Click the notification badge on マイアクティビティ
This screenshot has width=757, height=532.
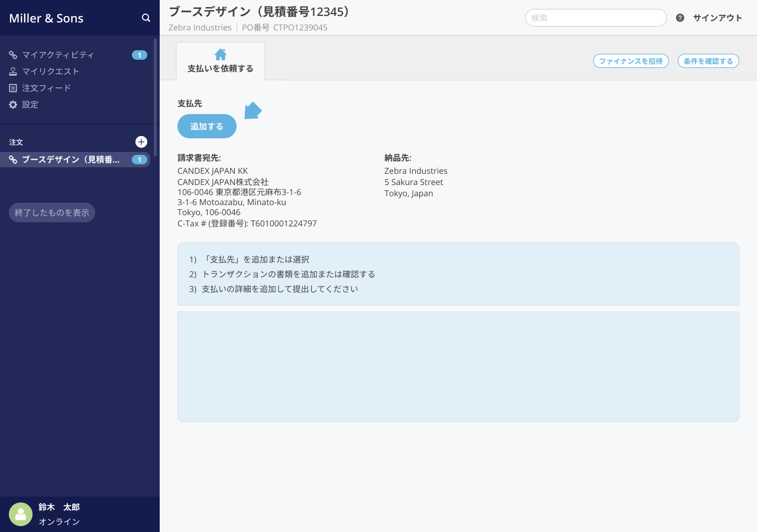click(x=139, y=54)
